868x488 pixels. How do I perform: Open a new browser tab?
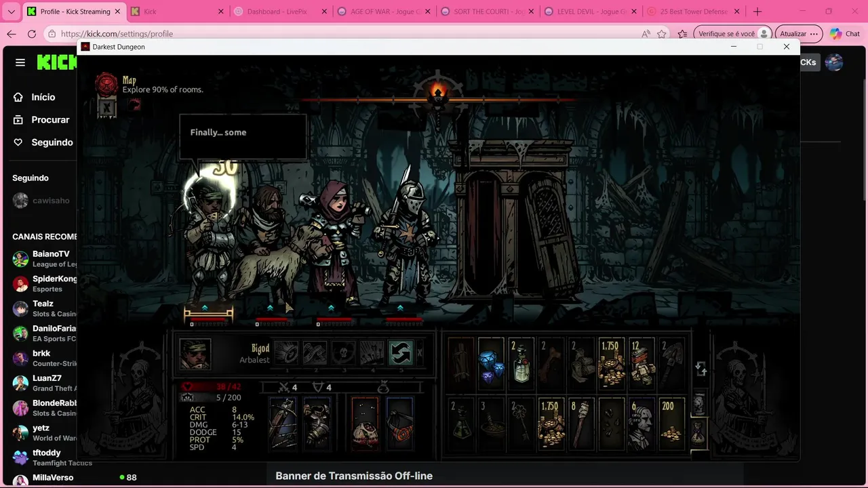click(x=757, y=12)
